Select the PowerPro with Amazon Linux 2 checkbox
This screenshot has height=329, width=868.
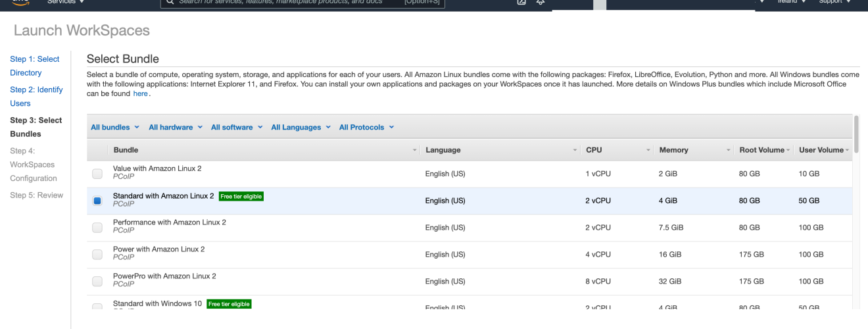tap(97, 281)
